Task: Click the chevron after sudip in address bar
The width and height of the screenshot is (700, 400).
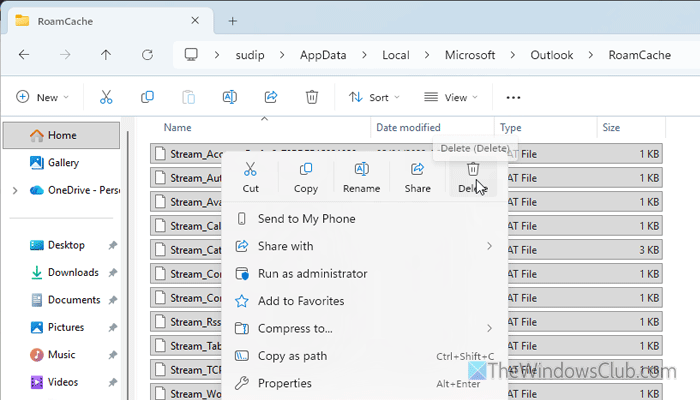Action: (x=282, y=55)
